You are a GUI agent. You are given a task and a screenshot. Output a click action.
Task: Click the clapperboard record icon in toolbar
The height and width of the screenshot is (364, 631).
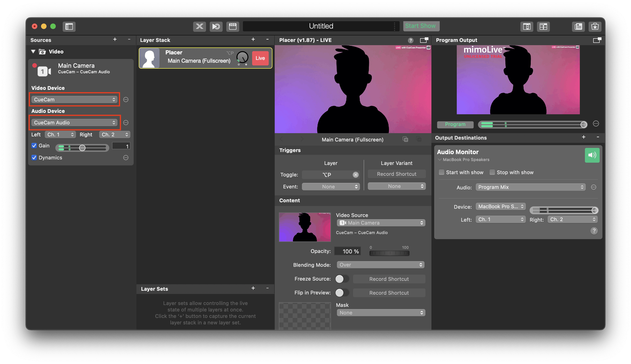(233, 26)
